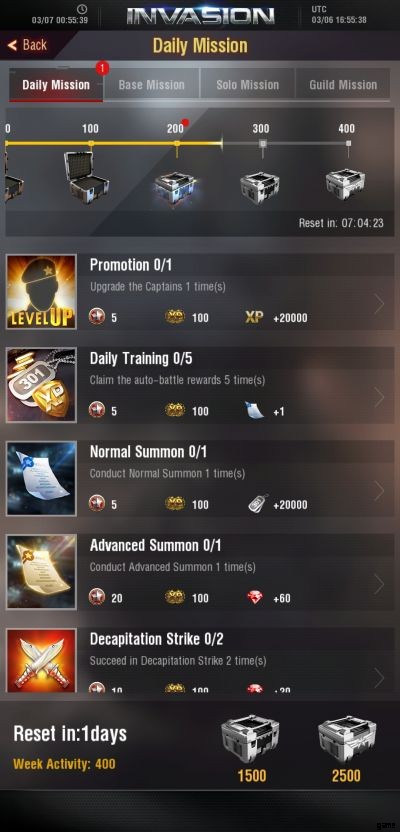Tap the 300-point reward chest
This screenshot has width=400, height=832.
260,186
